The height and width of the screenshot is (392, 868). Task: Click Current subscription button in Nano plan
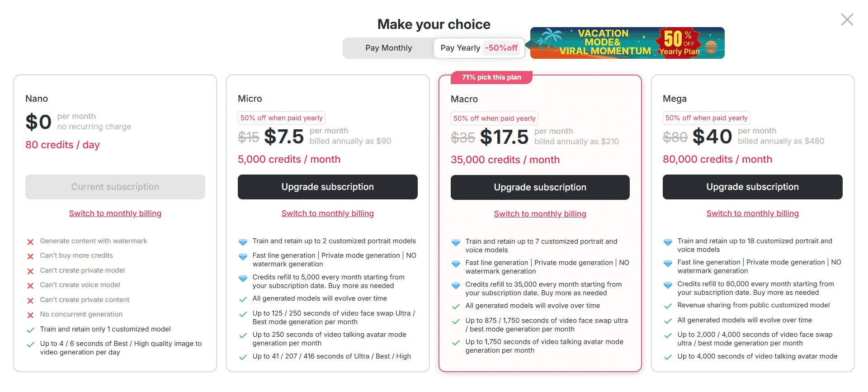point(115,187)
